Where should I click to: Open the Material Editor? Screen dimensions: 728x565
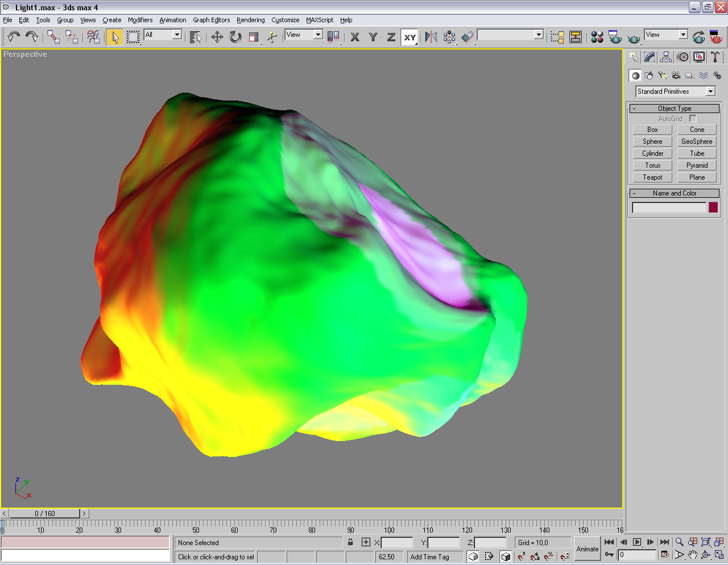point(597,37)
